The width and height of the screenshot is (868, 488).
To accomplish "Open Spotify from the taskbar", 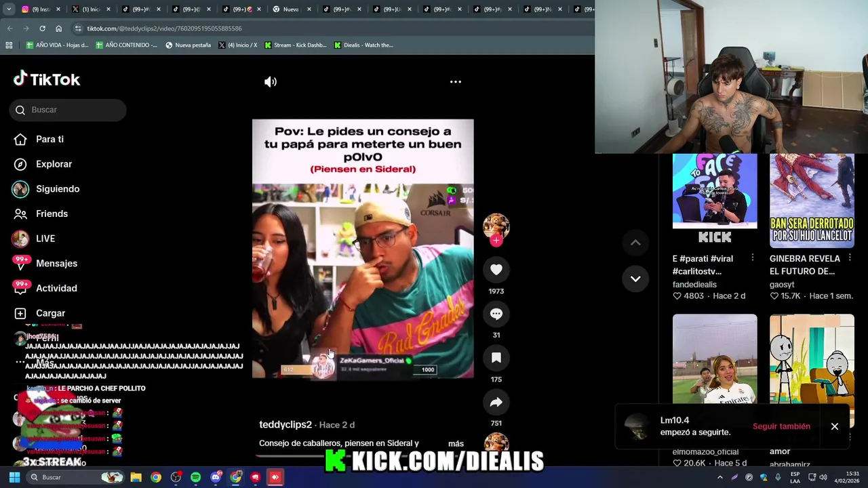I will pos(195,477).
